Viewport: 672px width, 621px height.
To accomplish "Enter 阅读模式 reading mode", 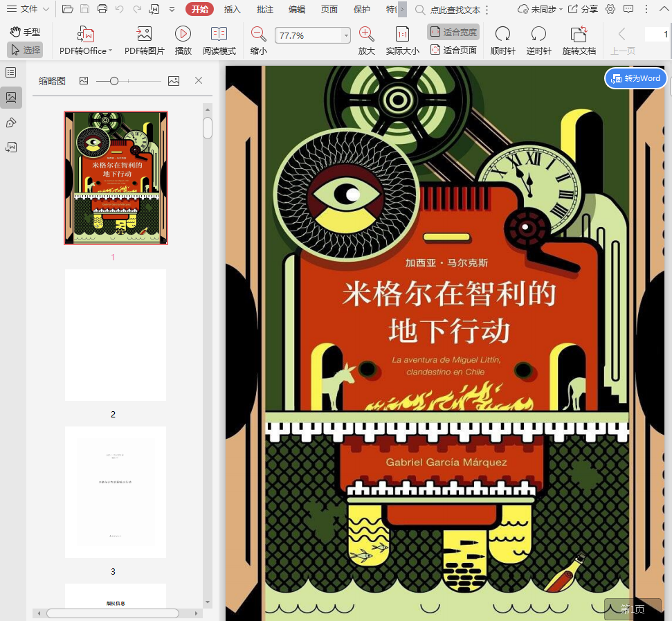I will [219, 35].
